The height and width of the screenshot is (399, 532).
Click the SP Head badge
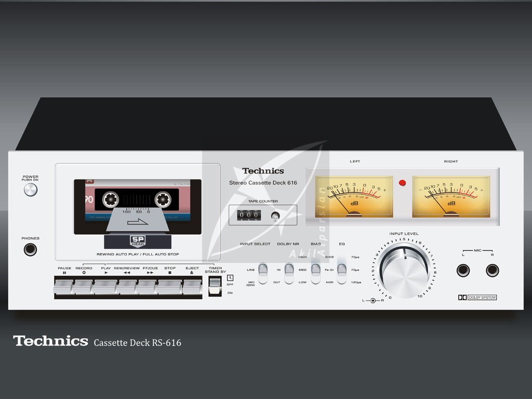[x=138, y=241]
